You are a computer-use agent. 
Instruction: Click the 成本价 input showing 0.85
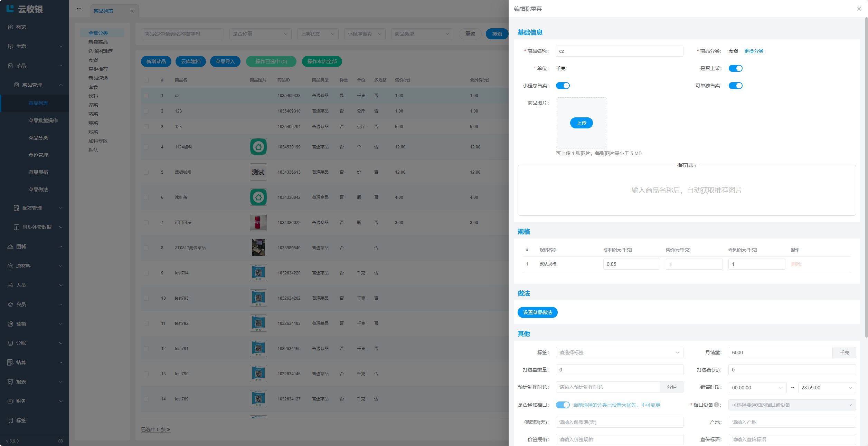point(631,264)
